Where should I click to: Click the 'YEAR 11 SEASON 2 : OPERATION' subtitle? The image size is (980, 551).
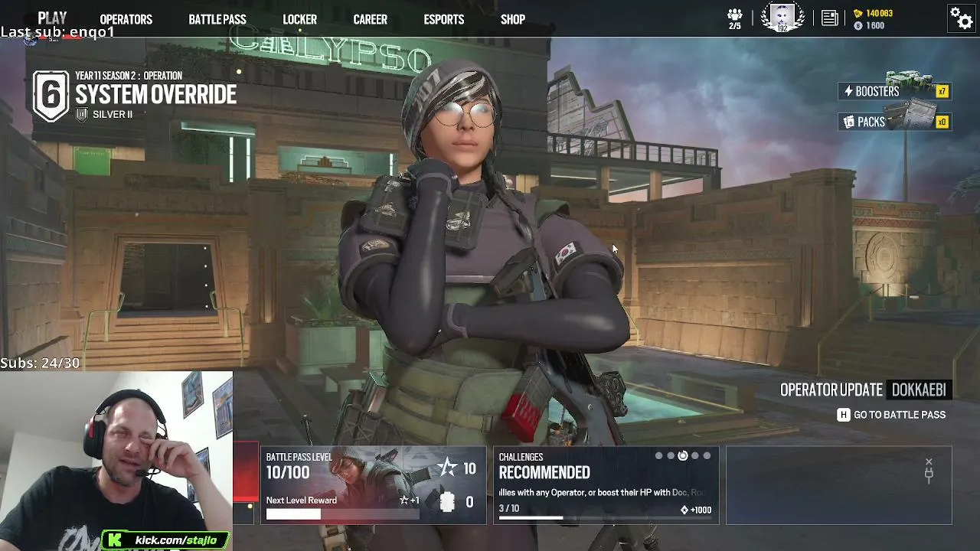click(x=129, y=76)
